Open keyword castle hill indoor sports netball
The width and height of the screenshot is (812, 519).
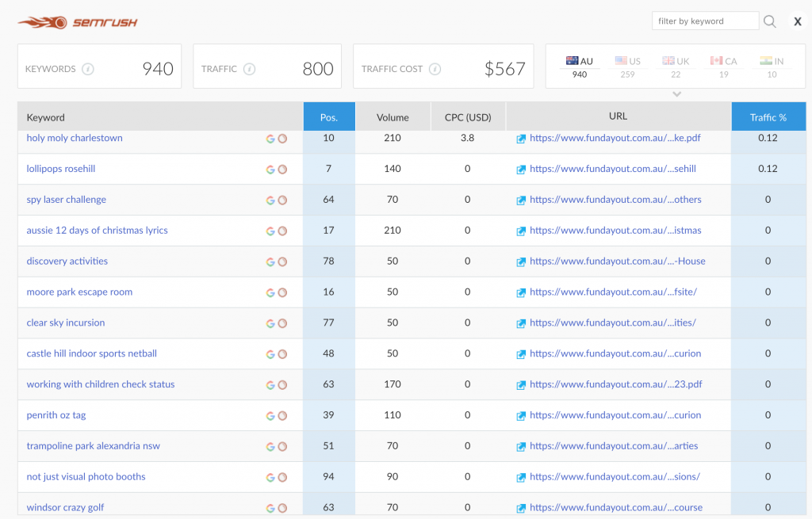point(92,353)
